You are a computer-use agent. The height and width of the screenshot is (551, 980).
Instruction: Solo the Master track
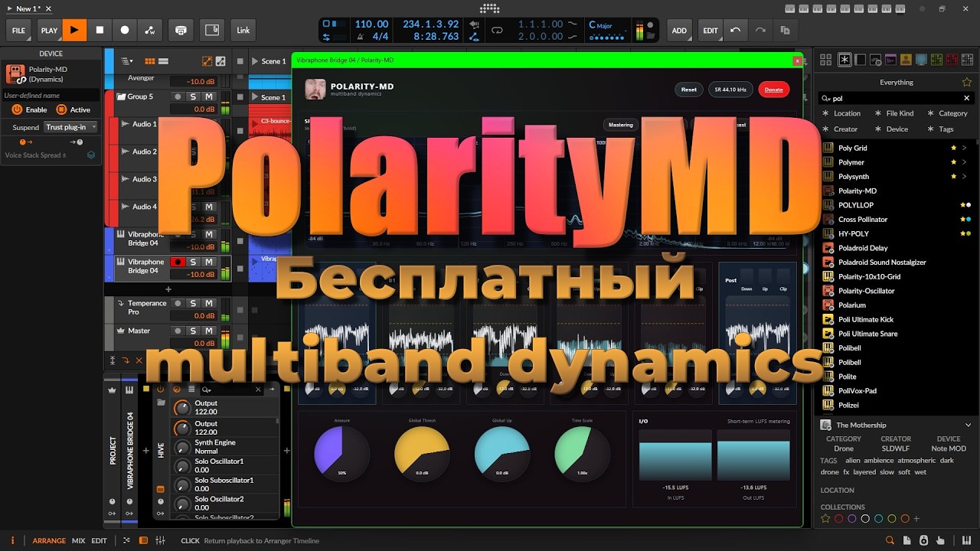pos(193,331)
